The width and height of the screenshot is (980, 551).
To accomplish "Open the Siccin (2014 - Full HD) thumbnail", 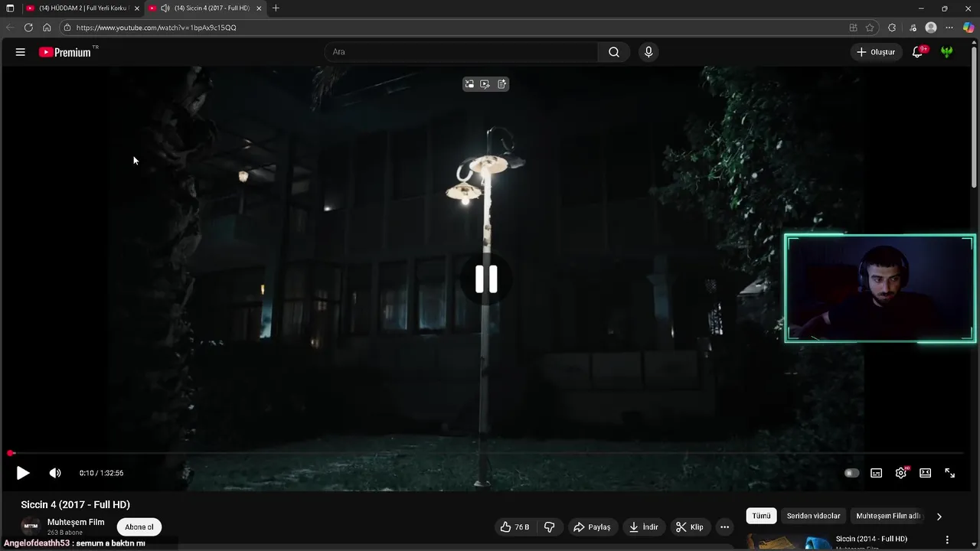I will point(789,542).
